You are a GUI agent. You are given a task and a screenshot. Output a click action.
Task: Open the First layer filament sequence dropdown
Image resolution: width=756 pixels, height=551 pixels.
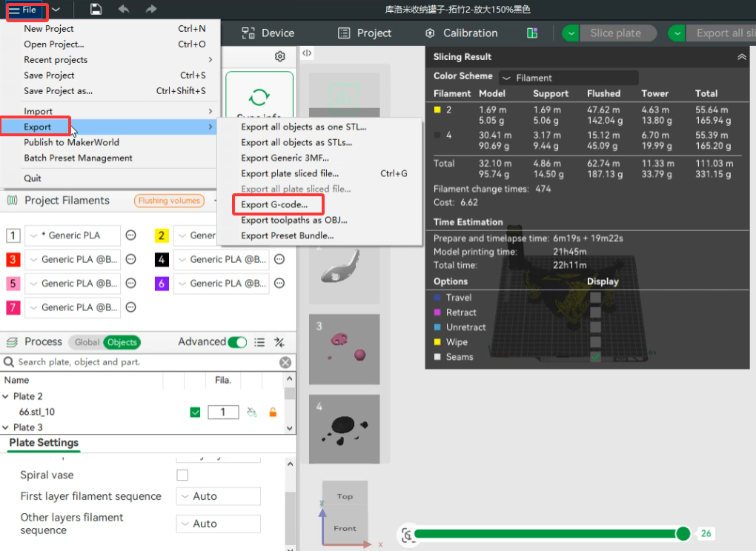[x=218, y=496]
